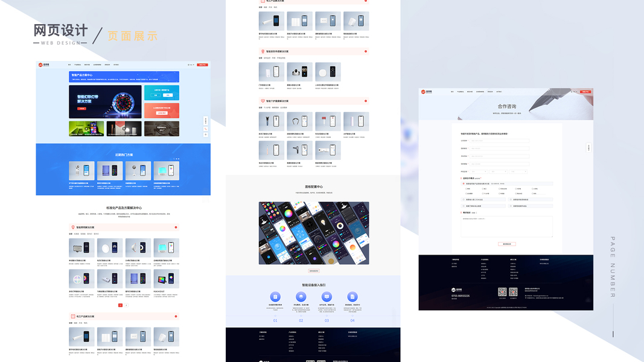Open the neck massager product thumbnail in 智能个护
The height and width of the screenshot is (362, 644).
[x=299, y=121]
